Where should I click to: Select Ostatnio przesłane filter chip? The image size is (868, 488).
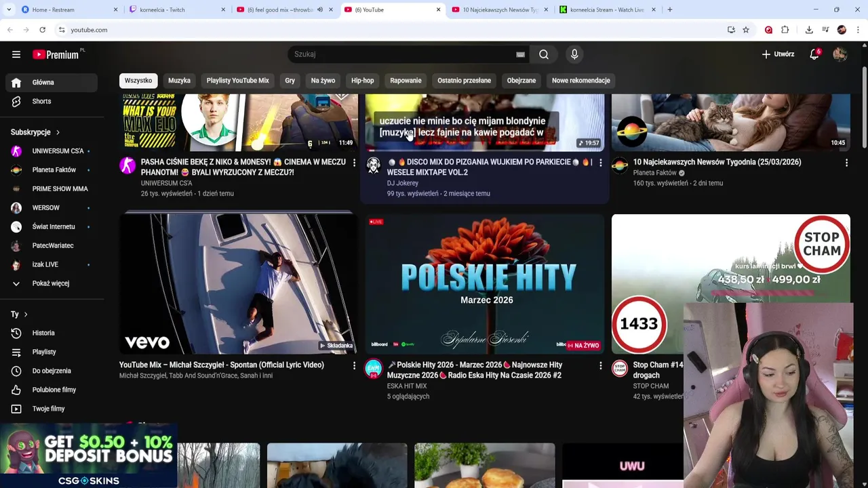pyautogui.click(x=464, y=80)
